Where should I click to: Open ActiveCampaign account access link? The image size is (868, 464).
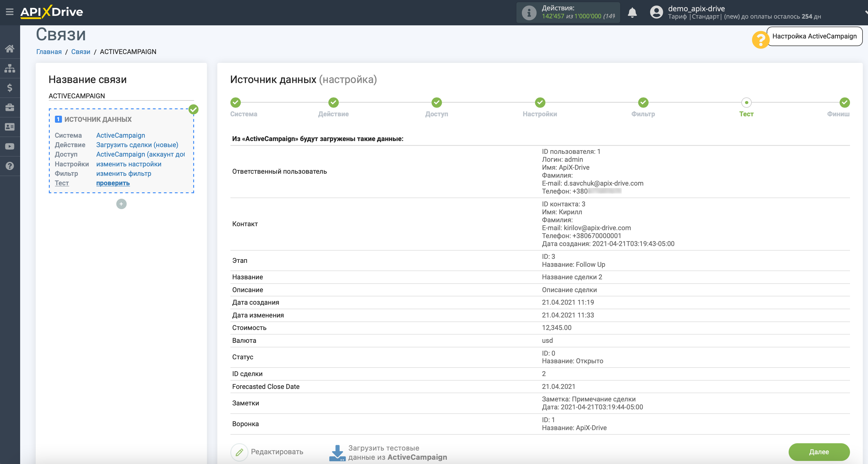point(140,154)
